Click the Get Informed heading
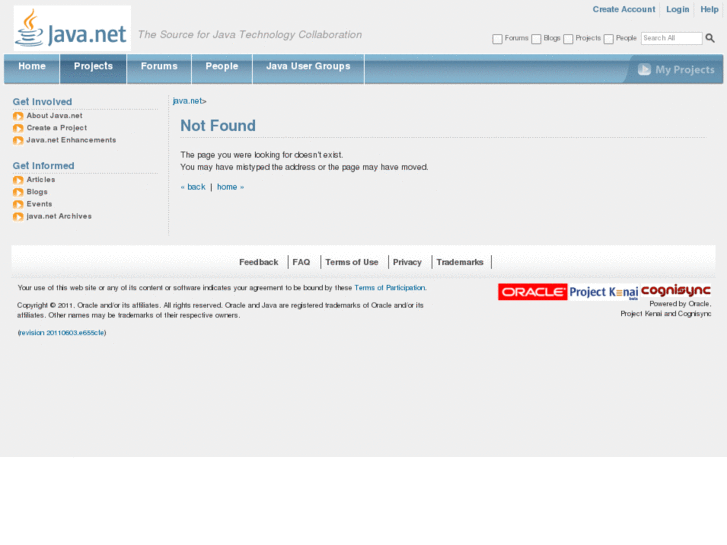This screenshot has width=727, height=545. pos(43,166)
